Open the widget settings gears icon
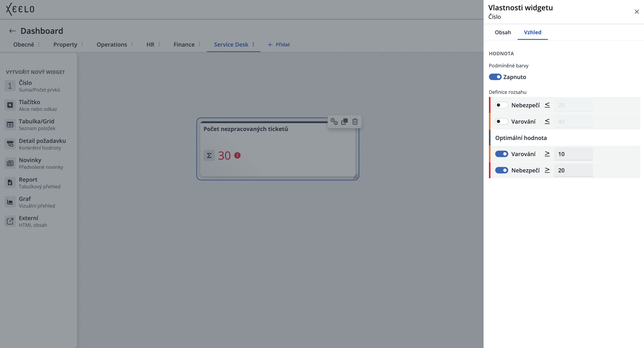Viewport: 644px width, 348px height. [x=334, y=122]
